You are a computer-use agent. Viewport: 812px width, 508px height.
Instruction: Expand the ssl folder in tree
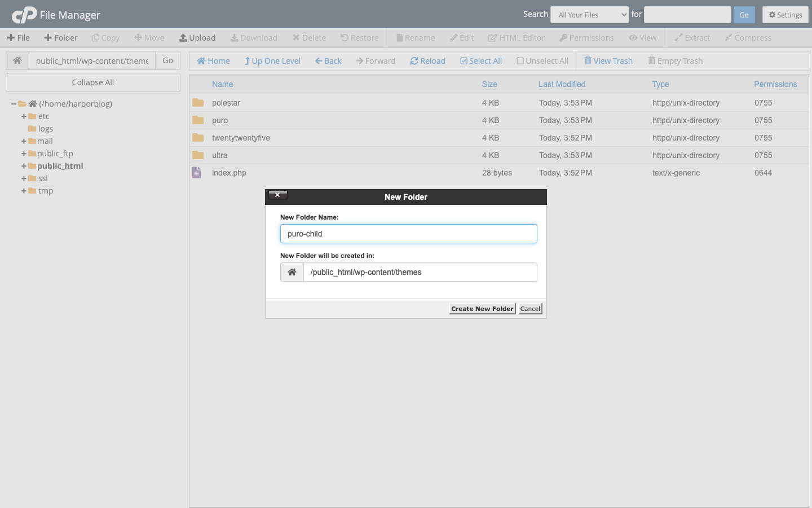pos(24,178)
